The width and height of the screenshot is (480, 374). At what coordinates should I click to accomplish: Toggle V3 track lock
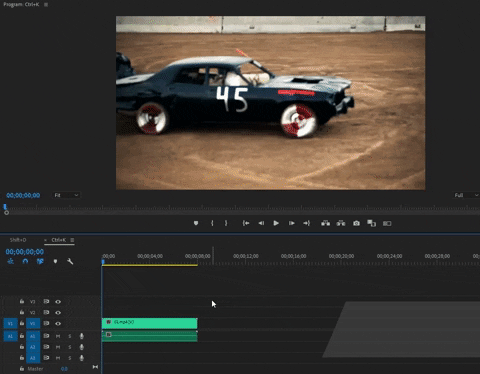coord(22,301)
